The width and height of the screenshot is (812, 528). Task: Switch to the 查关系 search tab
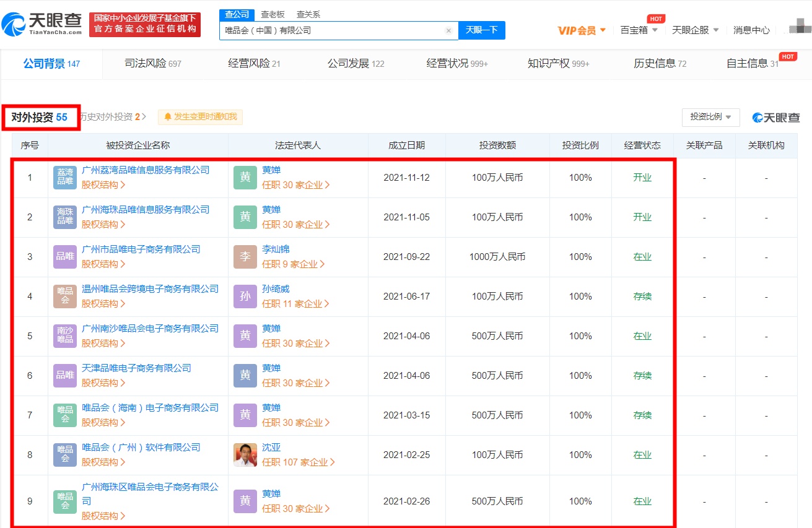(308, 15)
